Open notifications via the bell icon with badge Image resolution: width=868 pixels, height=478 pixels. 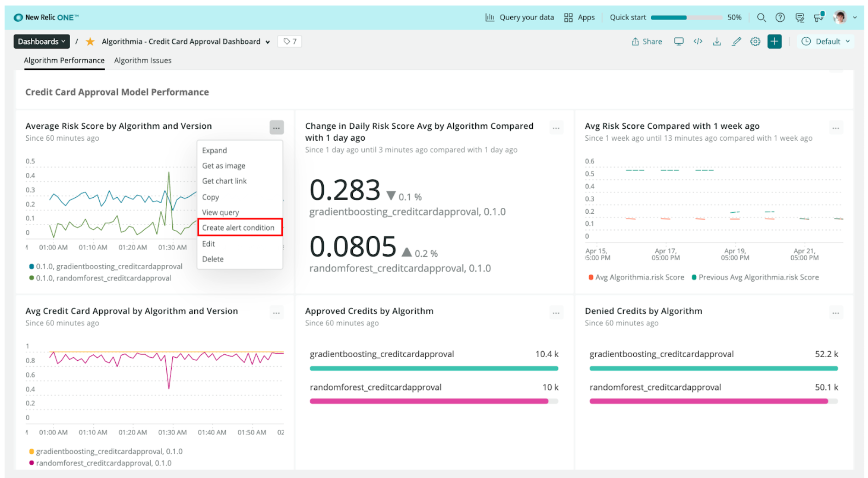(x=818, y=17)
